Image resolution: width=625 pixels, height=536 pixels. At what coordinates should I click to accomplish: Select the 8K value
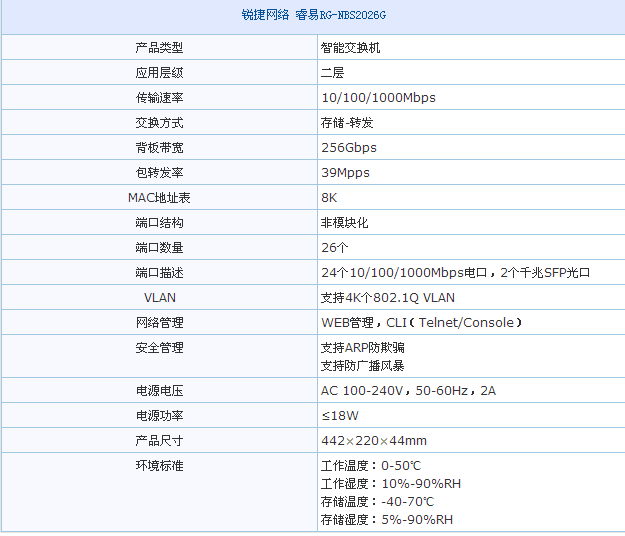tap(329, 198)
